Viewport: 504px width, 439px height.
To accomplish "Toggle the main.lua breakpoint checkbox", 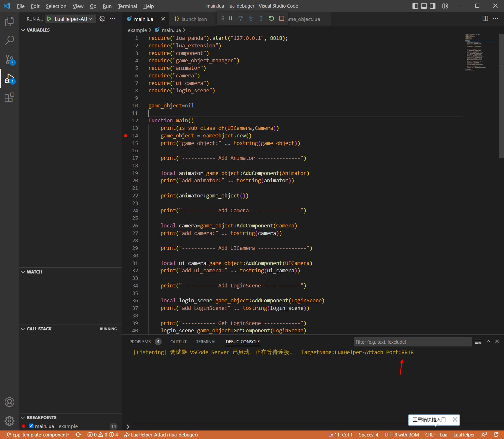I will pyautogui.click(x=31, y=426).
